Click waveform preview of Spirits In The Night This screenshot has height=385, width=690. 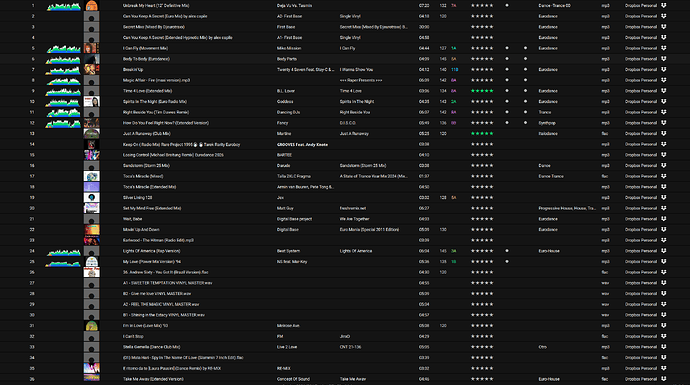pos(64,103)
